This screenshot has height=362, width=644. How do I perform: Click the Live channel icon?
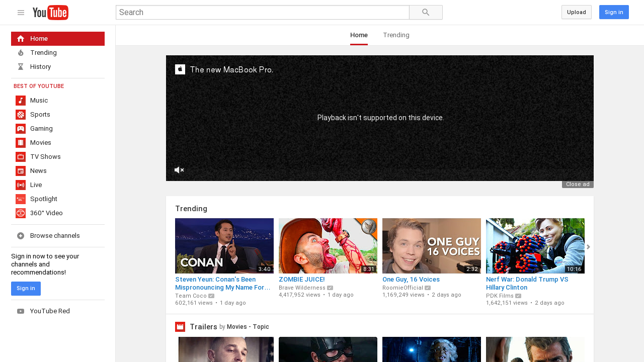(21, 185)
